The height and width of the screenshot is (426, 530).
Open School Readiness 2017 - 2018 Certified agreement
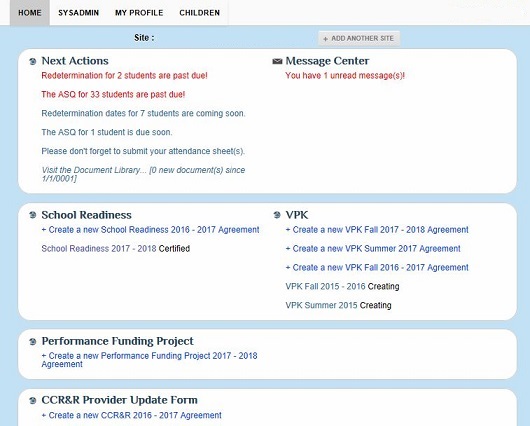116,249
